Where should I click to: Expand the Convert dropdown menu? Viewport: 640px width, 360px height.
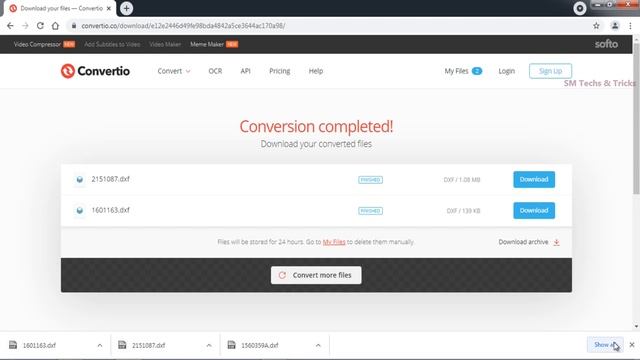coord(174,71)
